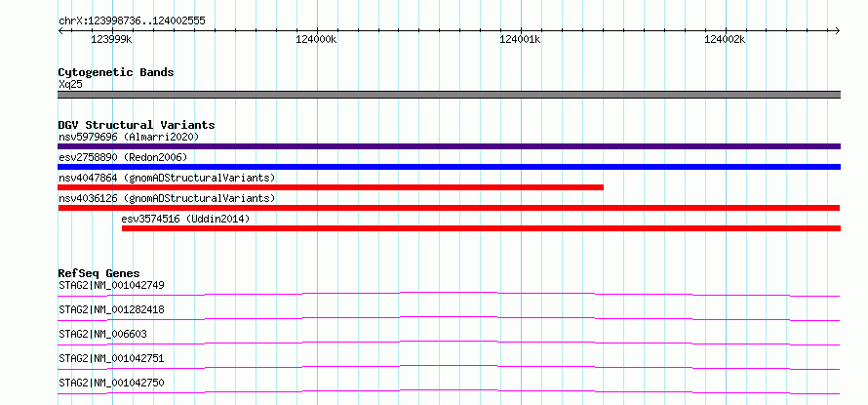Open transcript STAG2|NM_001042749 label
868x405 pixels.
(111, 285)
